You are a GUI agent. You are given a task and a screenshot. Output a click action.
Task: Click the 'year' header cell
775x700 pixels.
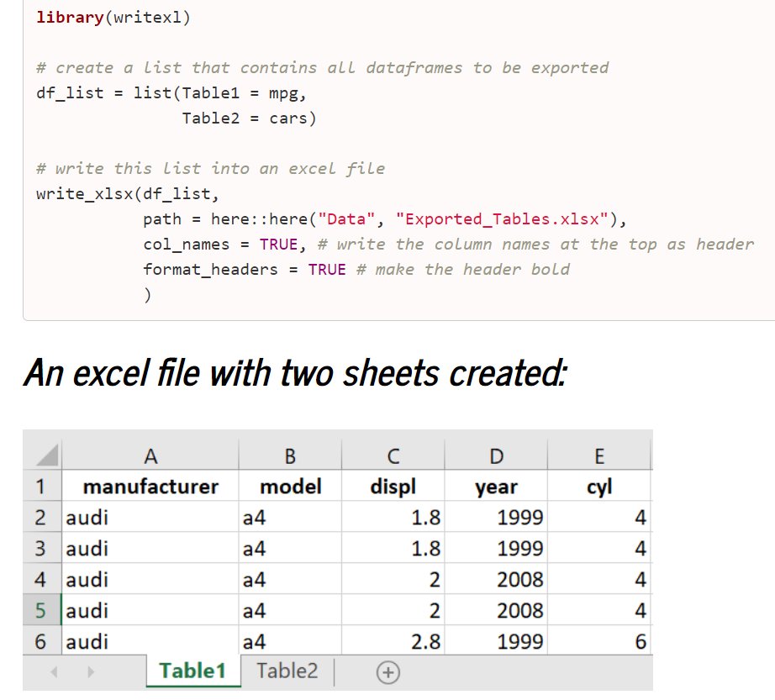pyautogui.click(x=496, y=486)
